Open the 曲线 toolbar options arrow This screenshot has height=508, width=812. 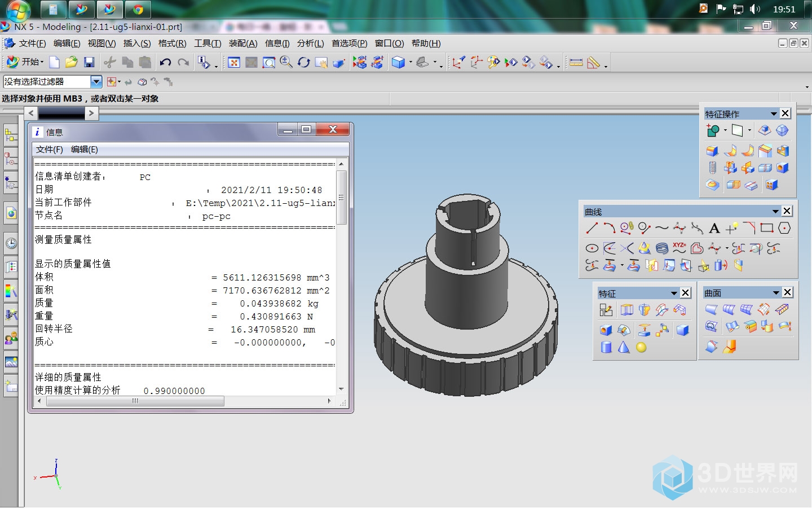[775, 212]
